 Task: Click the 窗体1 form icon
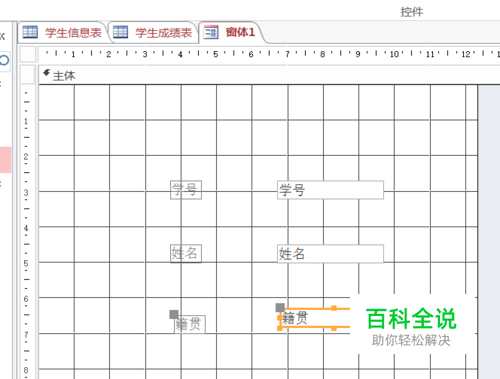pyautogui.click(x=211, y=32)
